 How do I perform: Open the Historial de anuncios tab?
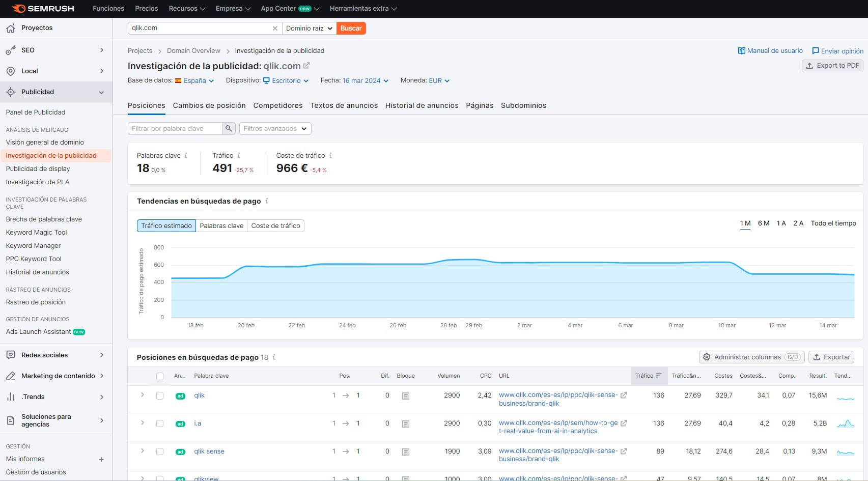422,105
